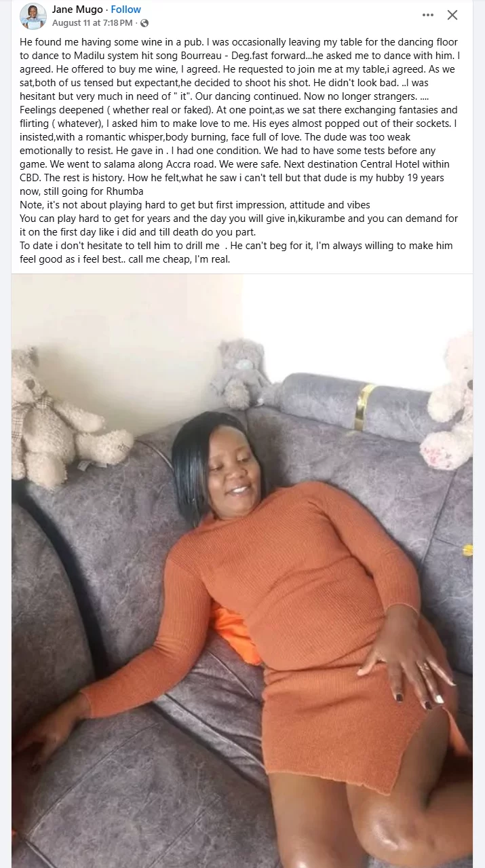Open the Jane Mugo profile name link
The height and width of the screenshot is (868, 485).
click(x=77, y=10)
